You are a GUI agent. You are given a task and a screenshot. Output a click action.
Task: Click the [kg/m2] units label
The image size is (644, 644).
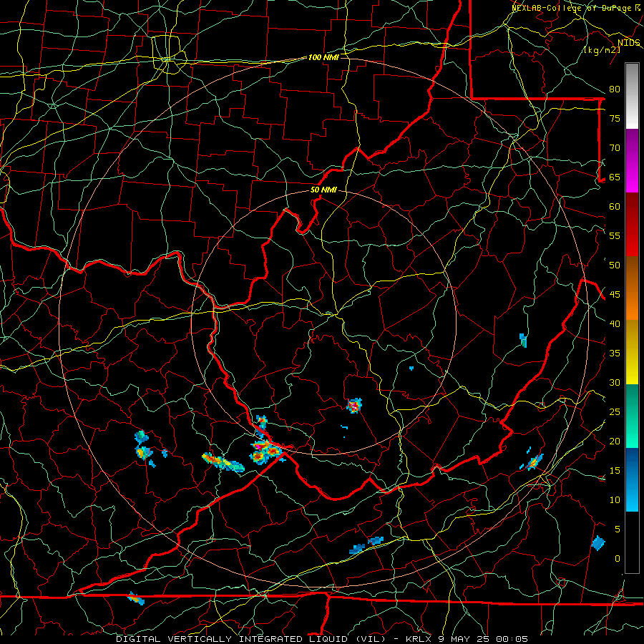[602, 50]
